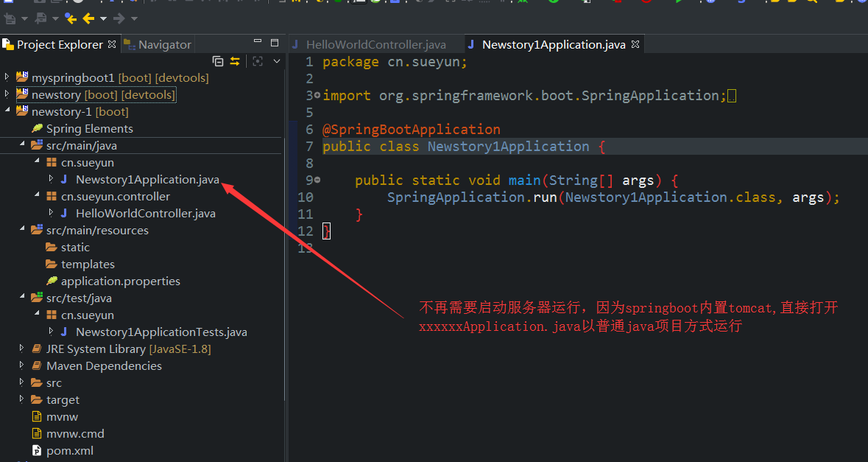868x462 pixels.
Task: Click the cn.sueyun.controller package icon
Action: 52,196
